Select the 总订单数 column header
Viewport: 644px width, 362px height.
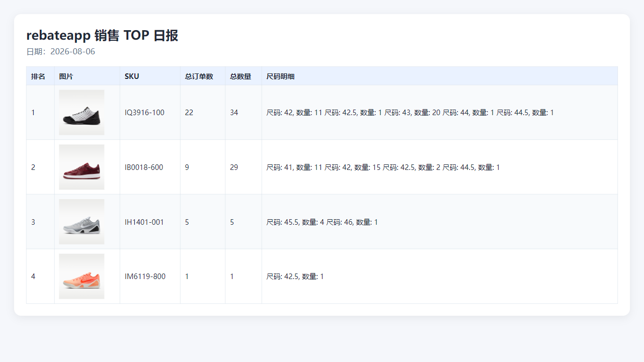199,76
